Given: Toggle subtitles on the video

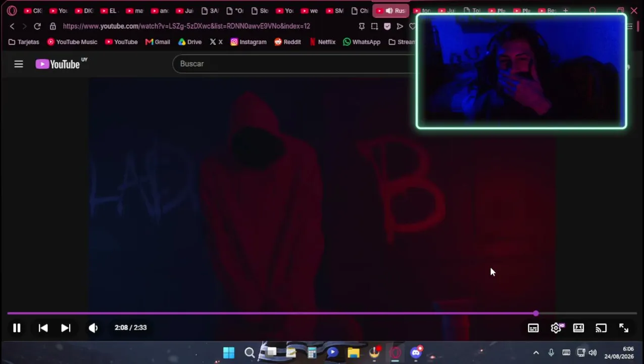Looking at the screenshot, I should point(533,328).
